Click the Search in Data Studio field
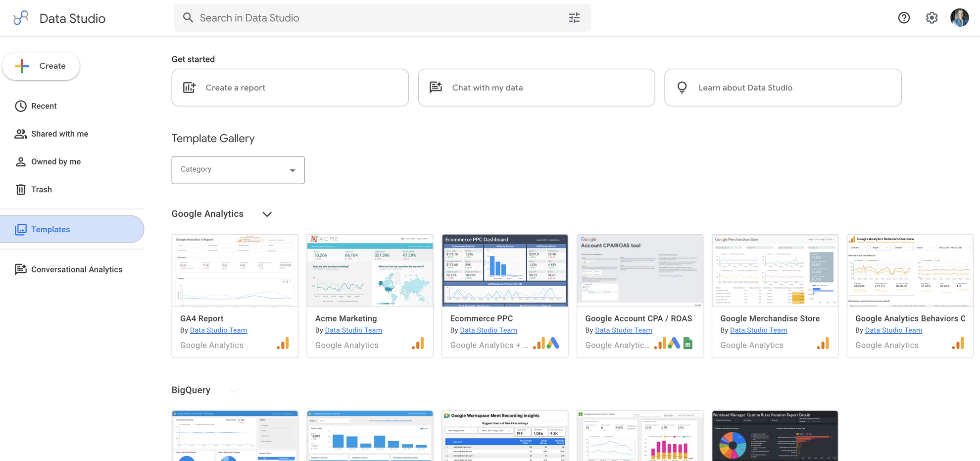The width and height of the screenshot is (980, 461). point(383,18)
